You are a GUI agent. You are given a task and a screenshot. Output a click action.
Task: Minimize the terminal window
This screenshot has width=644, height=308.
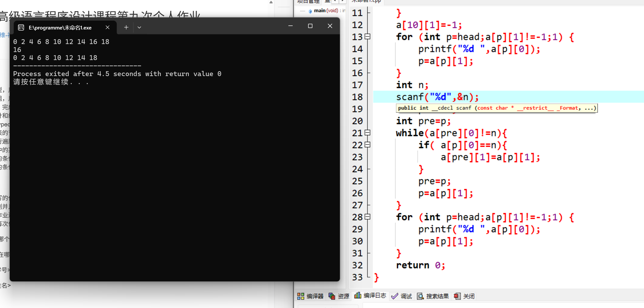290,26
